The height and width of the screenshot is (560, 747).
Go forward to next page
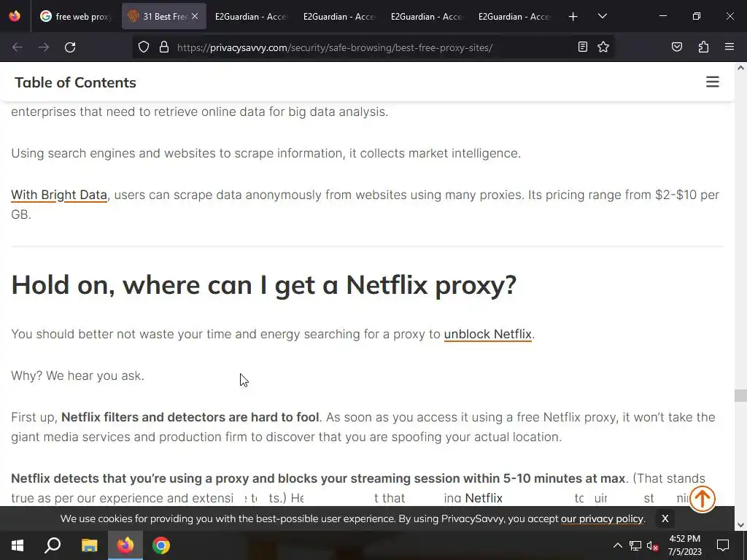[44, 47]
